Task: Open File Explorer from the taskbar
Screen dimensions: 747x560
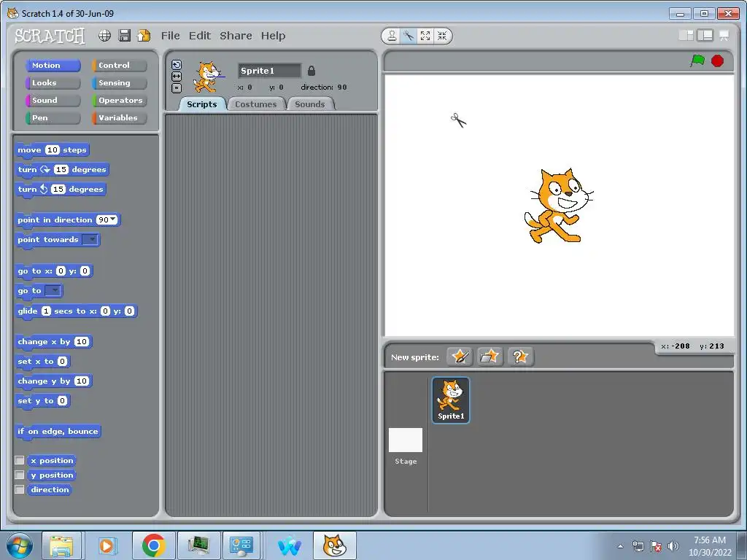Action: [62, 545]
